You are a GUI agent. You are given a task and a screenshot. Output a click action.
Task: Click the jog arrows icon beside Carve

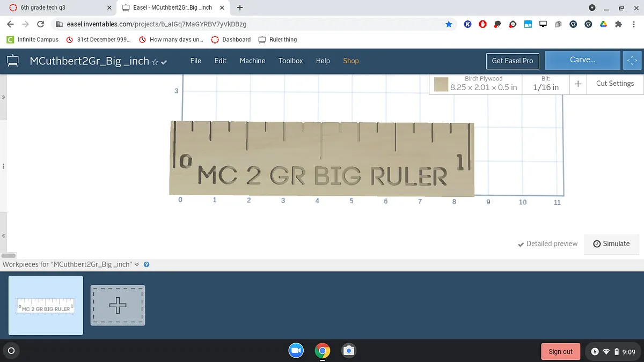(632, 61)
